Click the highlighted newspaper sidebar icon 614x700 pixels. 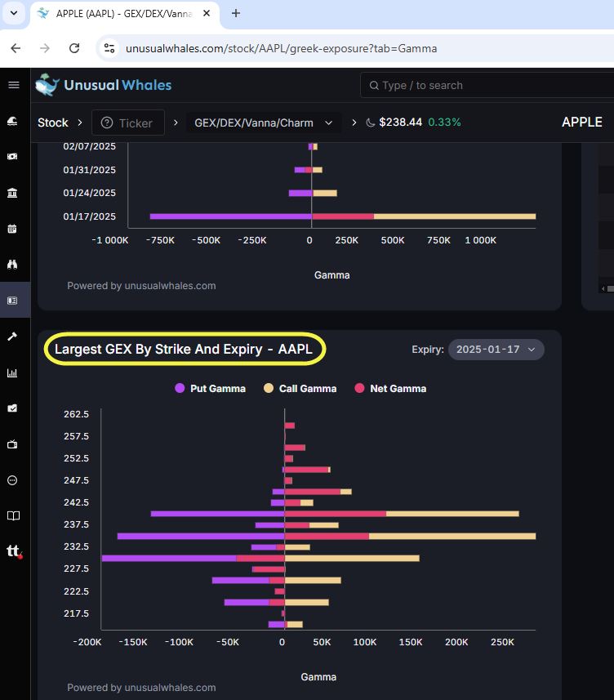click(12, 301)
